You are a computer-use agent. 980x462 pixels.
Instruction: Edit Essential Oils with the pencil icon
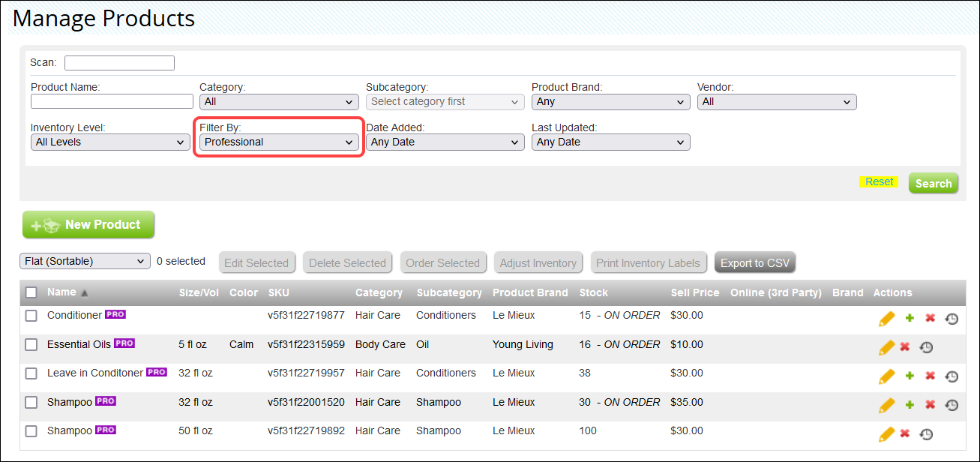pos(887,347)
